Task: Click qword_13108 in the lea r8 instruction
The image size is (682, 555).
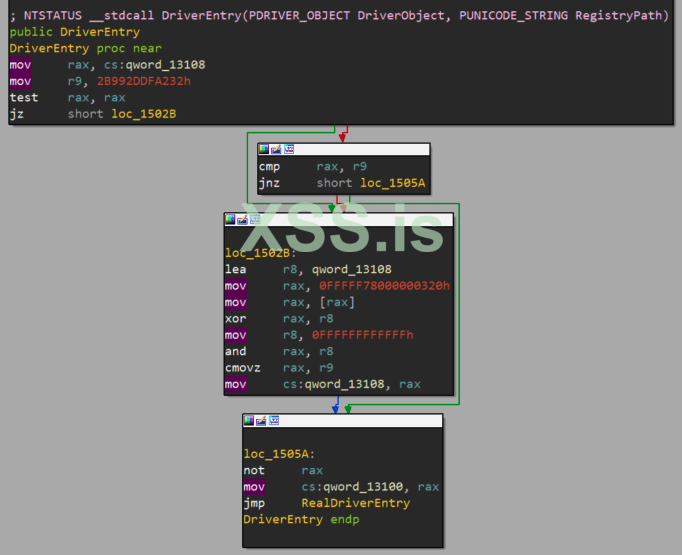Action: click(351, 270)
